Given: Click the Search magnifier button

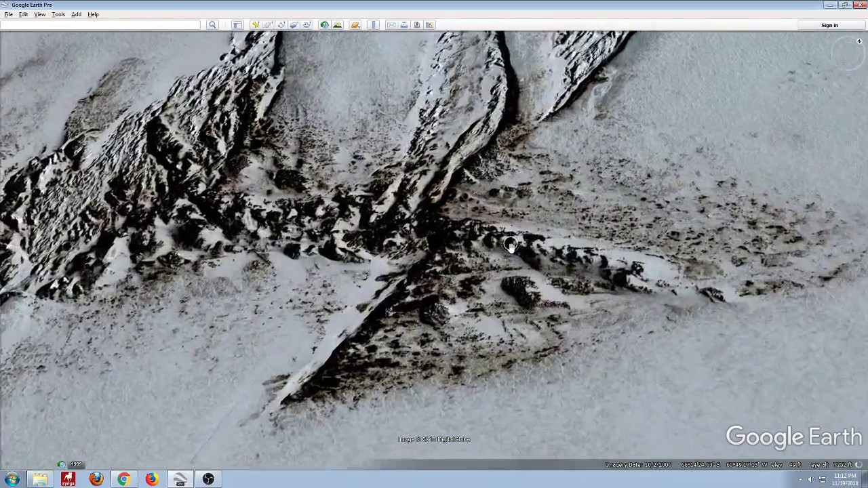Looking at the screenshot, I should click(x=212, y=25).
